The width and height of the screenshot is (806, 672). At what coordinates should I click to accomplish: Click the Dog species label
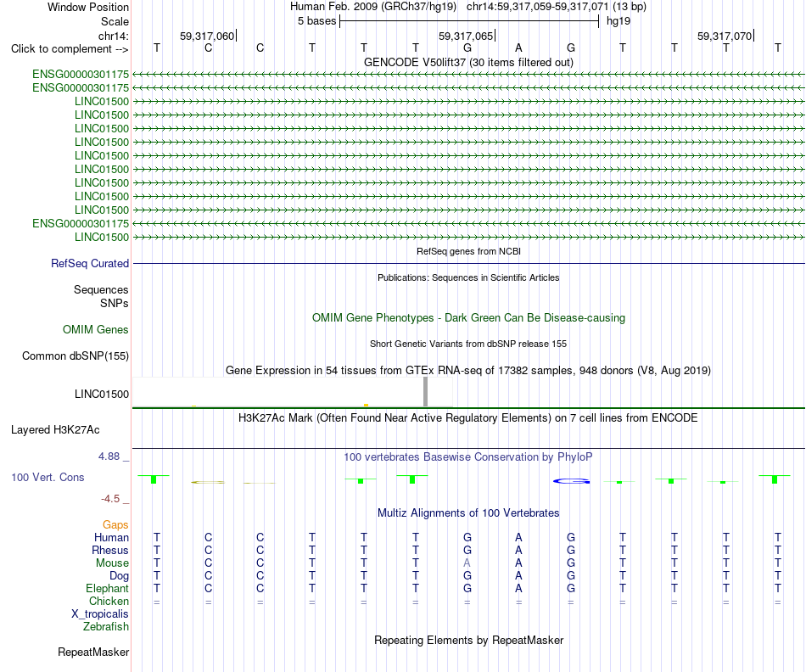119,576
